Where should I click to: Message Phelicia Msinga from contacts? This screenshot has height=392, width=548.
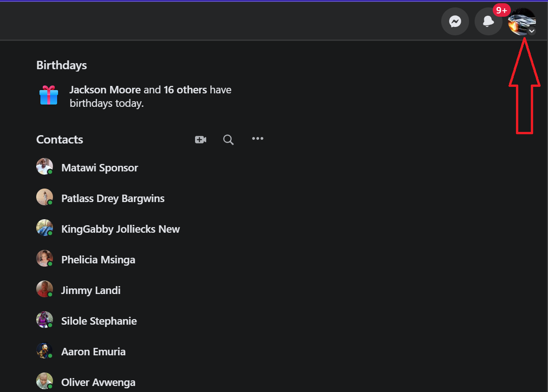coord(98,260)
